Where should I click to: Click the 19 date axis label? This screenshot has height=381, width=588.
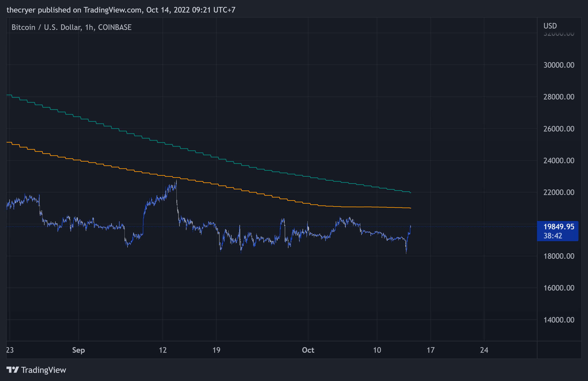pyautogui.click(x=216, y=350)
